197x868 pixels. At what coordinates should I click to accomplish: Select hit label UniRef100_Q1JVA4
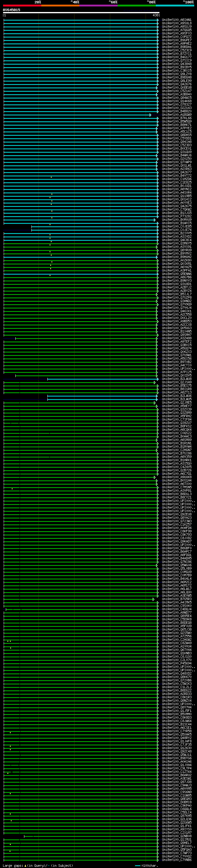click(x=177, y=765)
